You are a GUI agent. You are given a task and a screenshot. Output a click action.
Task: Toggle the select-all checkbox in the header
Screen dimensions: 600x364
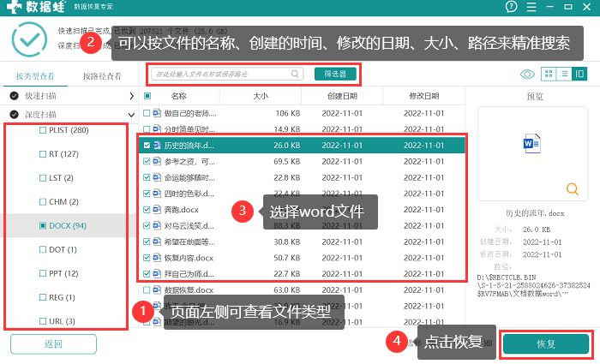pos(147,96)
